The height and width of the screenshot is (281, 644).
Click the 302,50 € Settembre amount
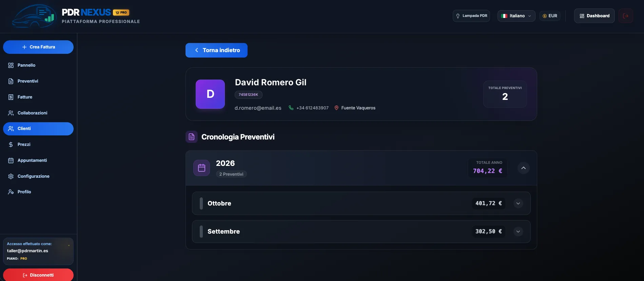pos(489,232)
